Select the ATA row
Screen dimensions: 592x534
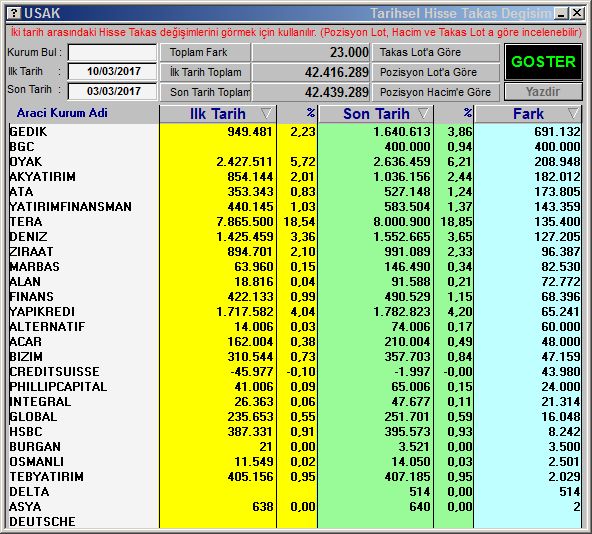pyautogui.click(x=295, y=191)
